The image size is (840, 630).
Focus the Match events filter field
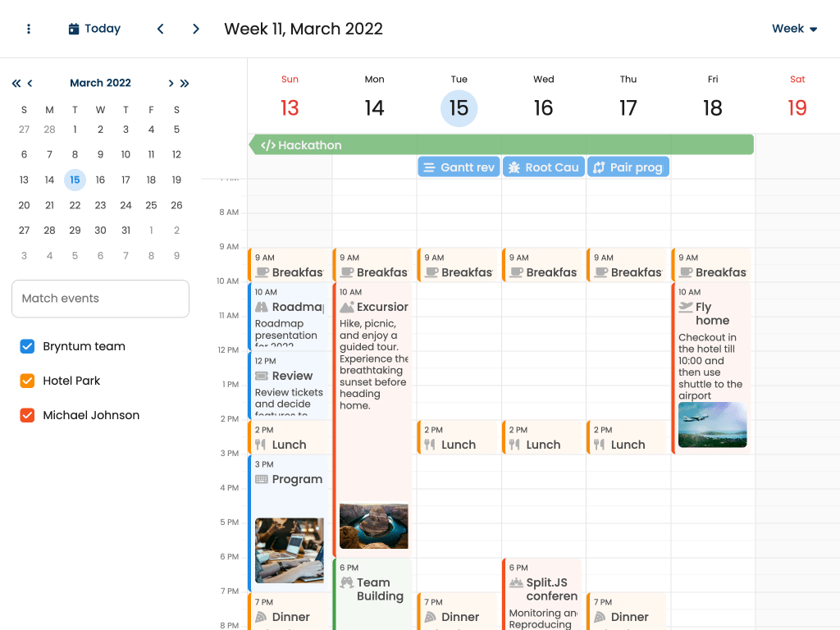pos(100,299)
